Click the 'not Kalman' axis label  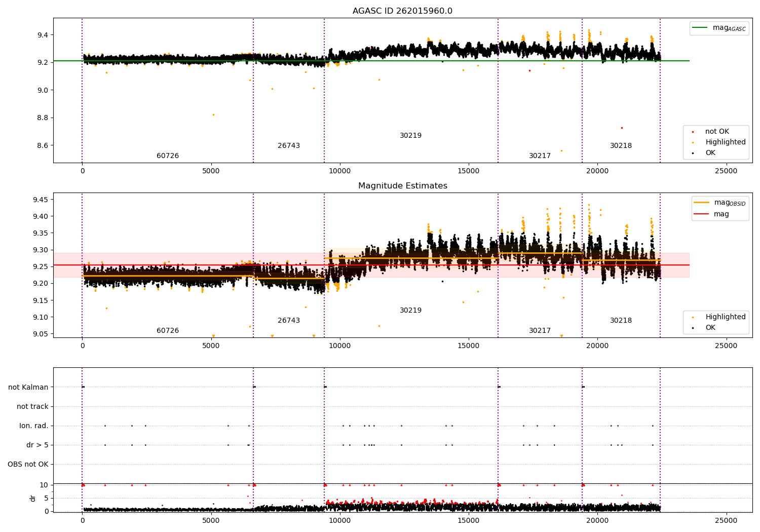click(x=28, y=388)
